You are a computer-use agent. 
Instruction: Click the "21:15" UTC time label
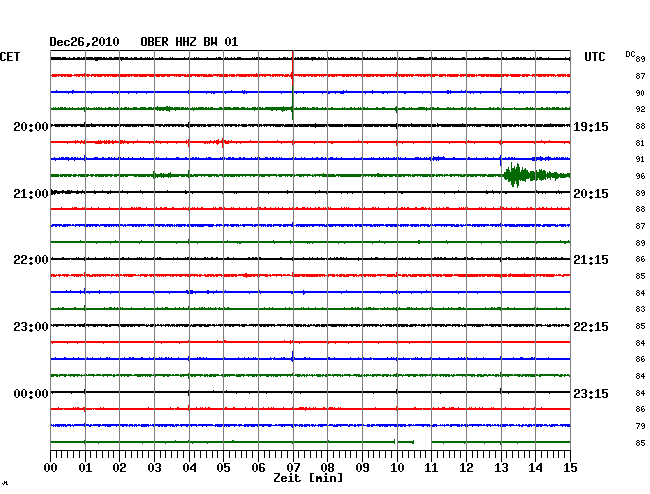click(591, 260)
